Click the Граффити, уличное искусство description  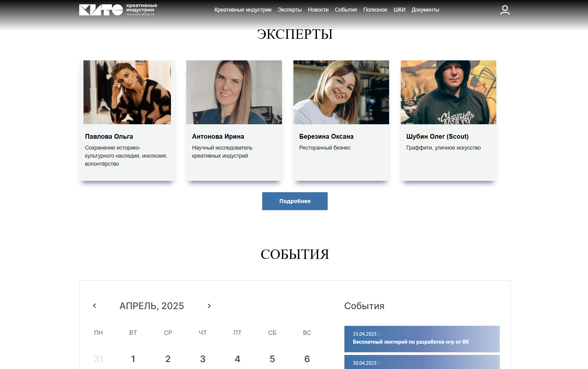pyautogui.click(x=444, y=148)
